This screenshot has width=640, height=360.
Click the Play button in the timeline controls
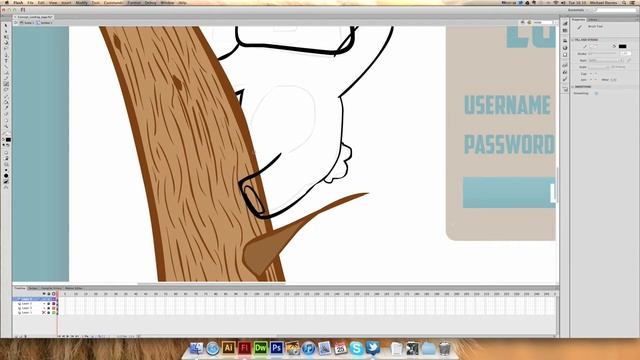pos(68,336)
